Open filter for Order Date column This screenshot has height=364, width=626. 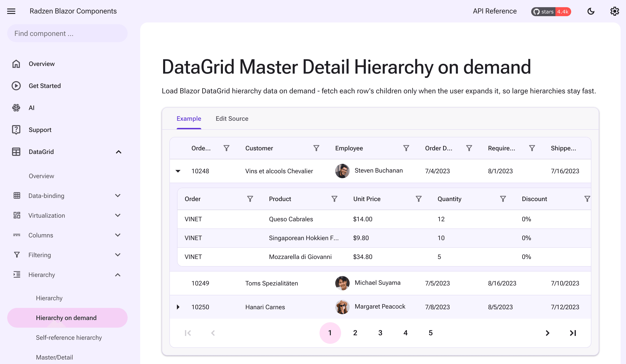469,148
